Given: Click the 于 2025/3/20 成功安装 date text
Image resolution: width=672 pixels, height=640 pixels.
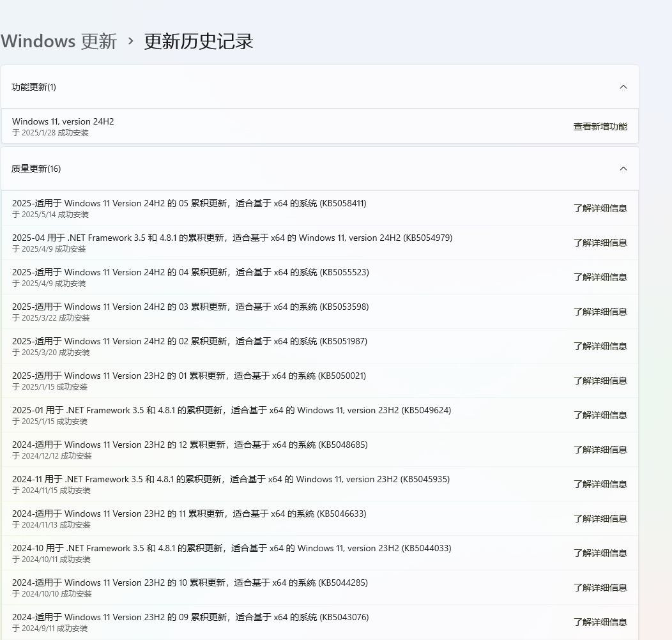Looking at the screenshot, I should [x=51, y=353].
